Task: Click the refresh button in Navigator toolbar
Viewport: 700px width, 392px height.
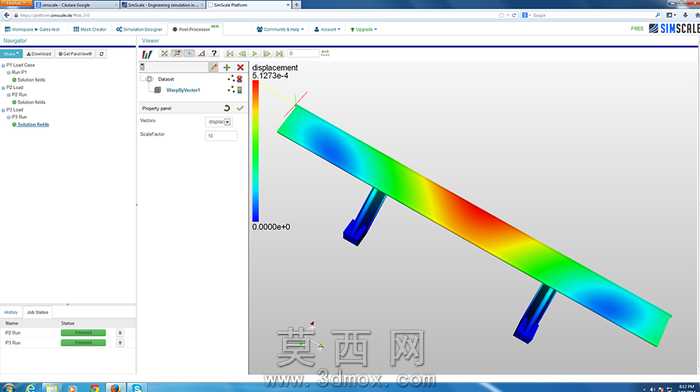Action: (101, 54)
